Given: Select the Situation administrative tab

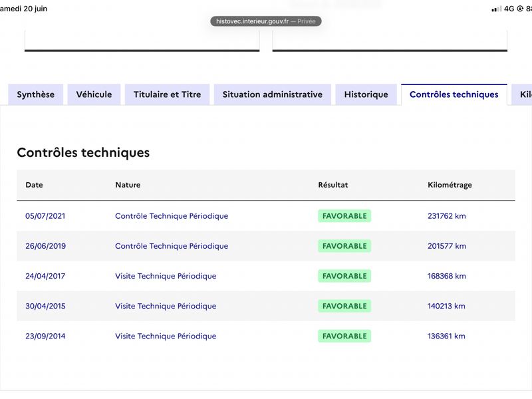Looking at the screenshot, I should point(273,94).
